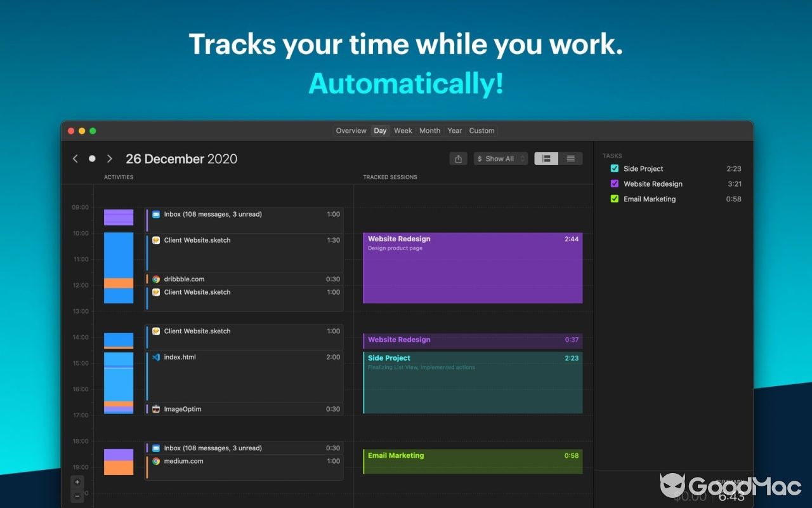Select the timeline view layout icon
The width and height of the screenshot is (812, 508).
pos(546,158)
